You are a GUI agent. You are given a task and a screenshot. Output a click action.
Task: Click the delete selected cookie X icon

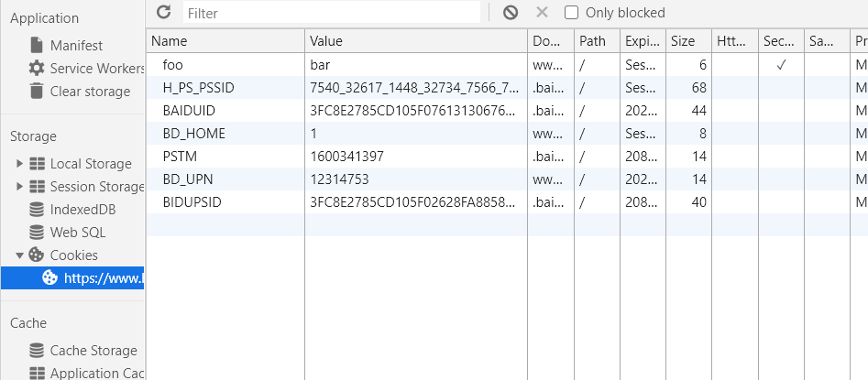click(542, 12)
